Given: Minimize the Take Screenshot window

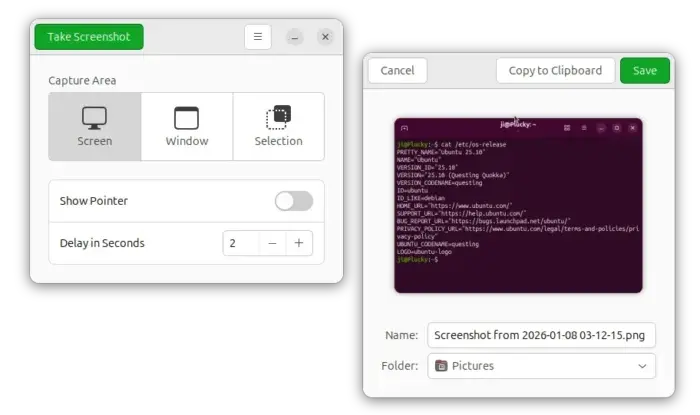Looking at the screenshot, I should (x=295, y=37).
